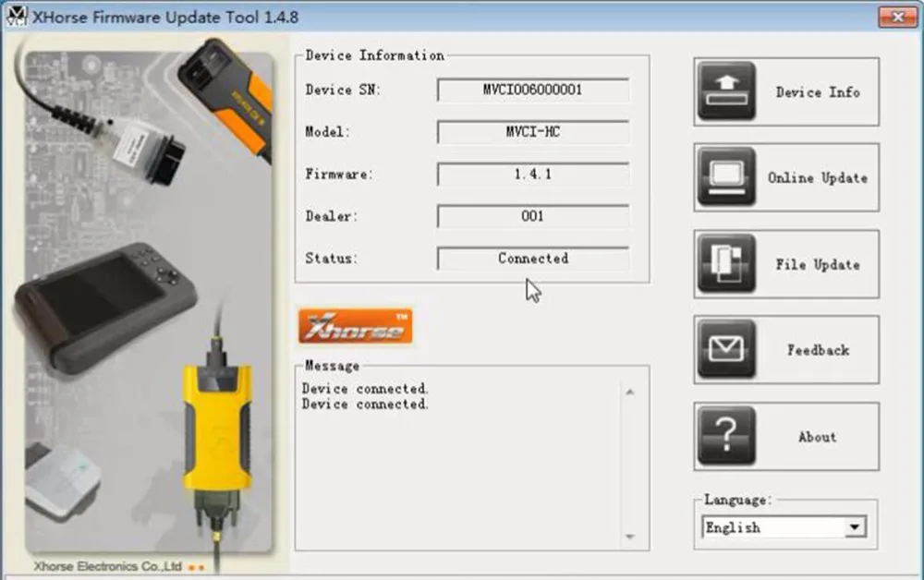
Task: Click 'Xhorse Electronics Co.,Ltd' footer text
Action: [107, 566]
